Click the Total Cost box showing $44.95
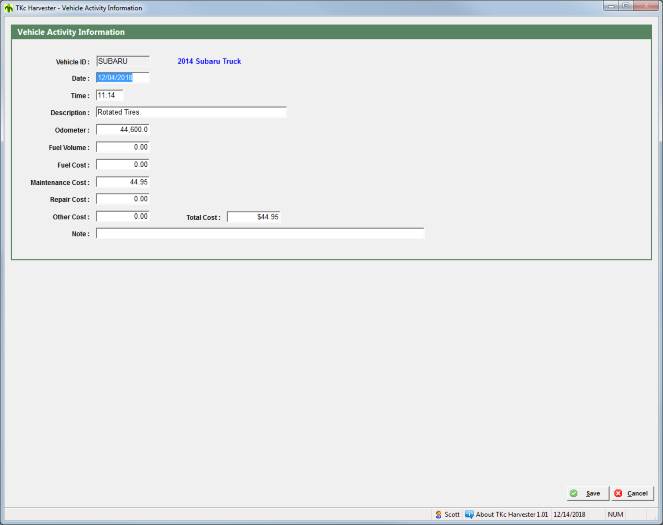 [x=254, y=216]
